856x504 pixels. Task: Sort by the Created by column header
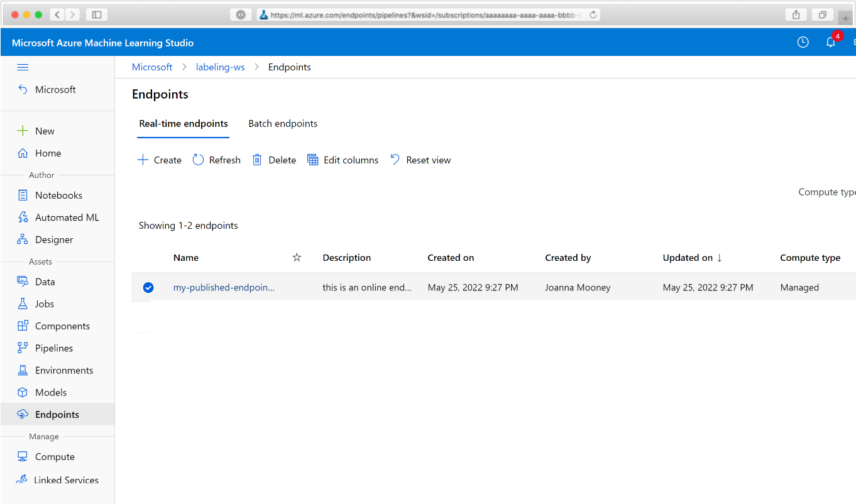tap(568, 258)
